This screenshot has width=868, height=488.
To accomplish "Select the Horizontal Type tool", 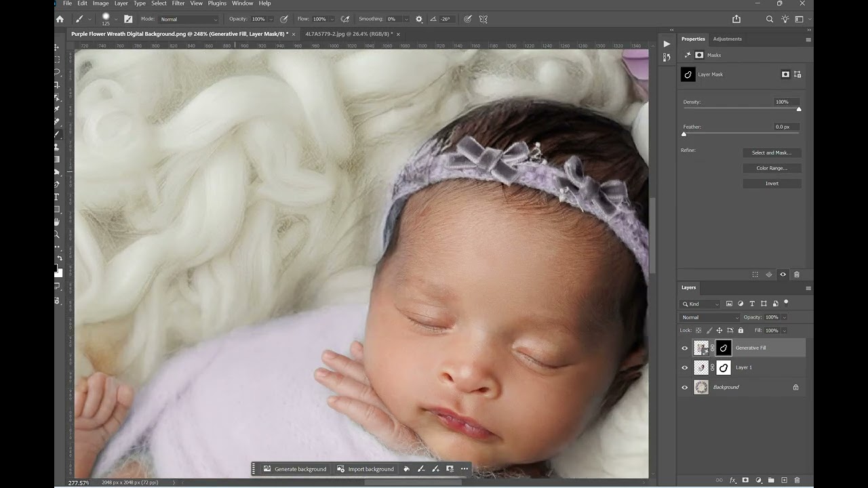I will coord(57,197).
